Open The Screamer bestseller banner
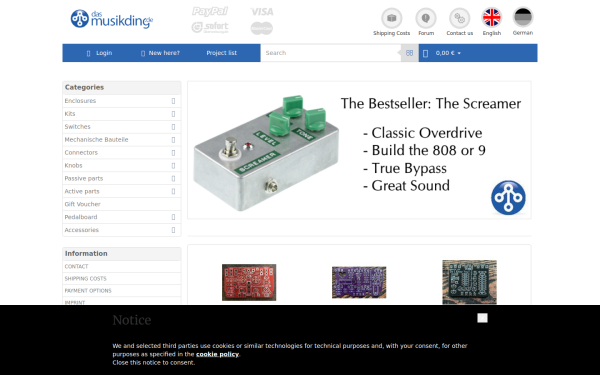The width and height of the screenshot is (600, 375). click(359, 150)
